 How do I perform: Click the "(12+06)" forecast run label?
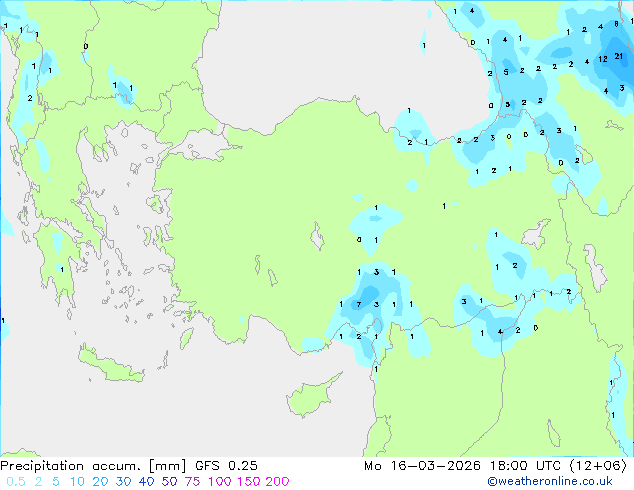click(x=598, y=466)
